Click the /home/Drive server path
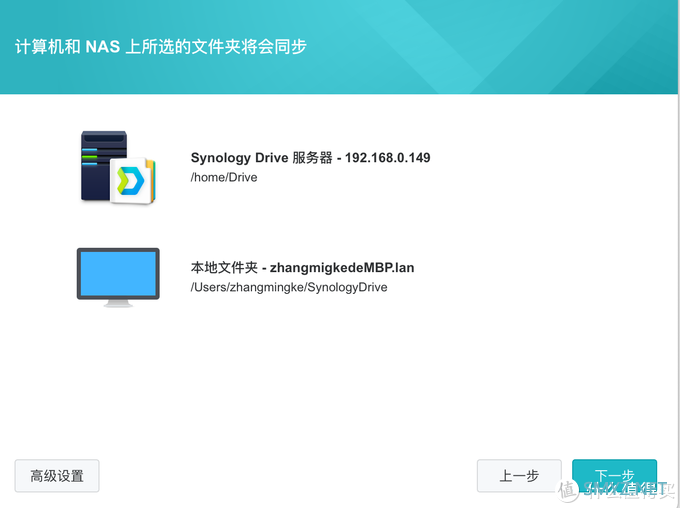 click(224, 177)
